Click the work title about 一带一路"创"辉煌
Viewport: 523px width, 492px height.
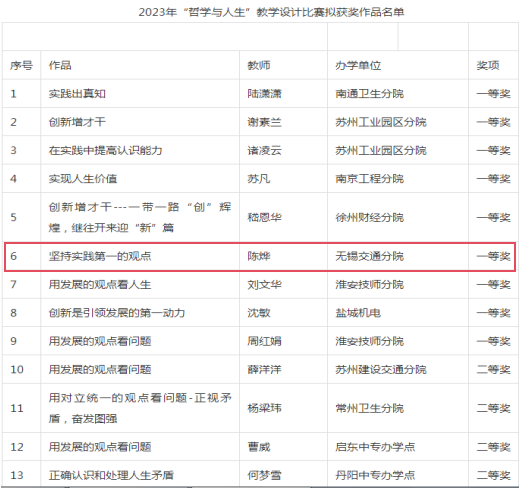pos(140,217)
